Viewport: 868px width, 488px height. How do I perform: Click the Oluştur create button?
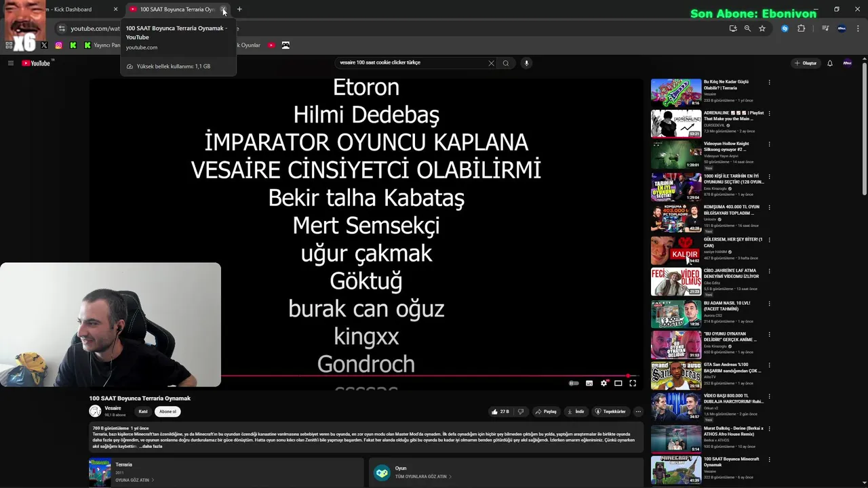806,63
